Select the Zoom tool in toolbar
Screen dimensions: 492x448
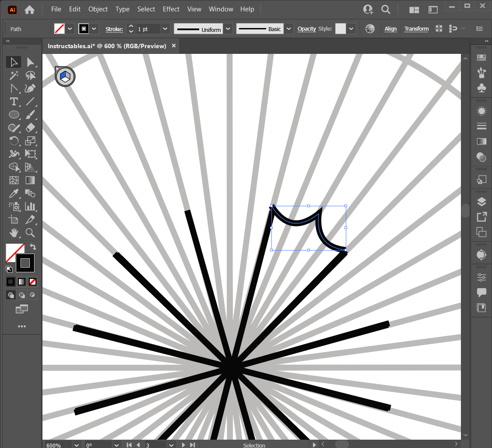coord(30,233)
